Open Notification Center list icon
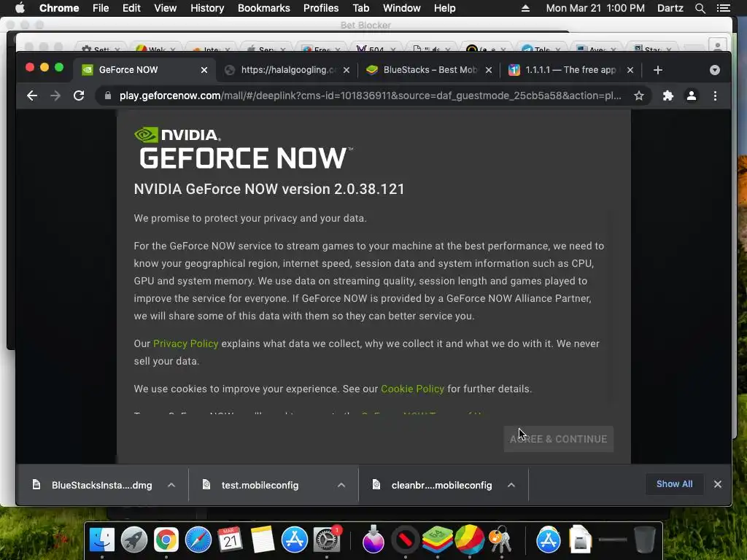 (723, 8)
